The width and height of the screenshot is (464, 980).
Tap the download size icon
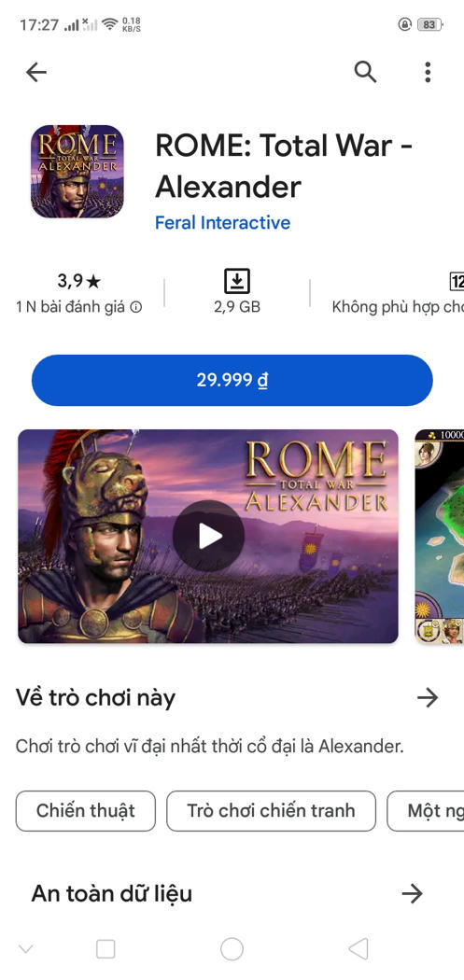pyautogui.click(x=237, y=281)
